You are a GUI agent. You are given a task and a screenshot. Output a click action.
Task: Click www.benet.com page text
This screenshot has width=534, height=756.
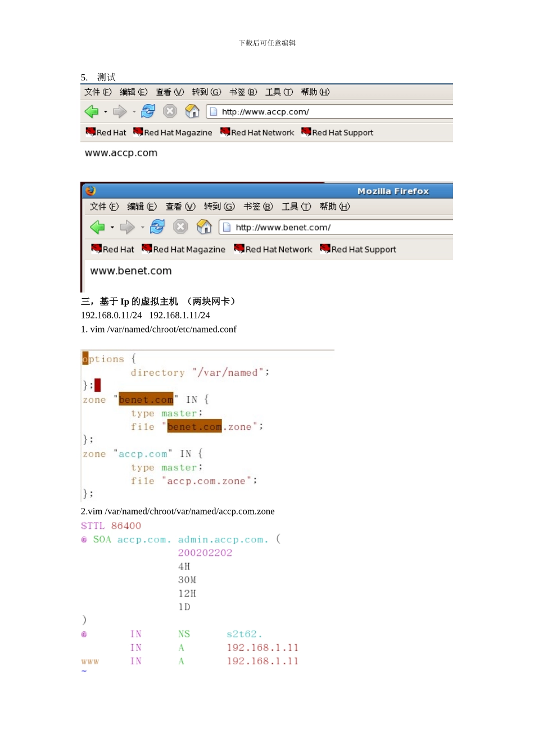tap(131, 271)
